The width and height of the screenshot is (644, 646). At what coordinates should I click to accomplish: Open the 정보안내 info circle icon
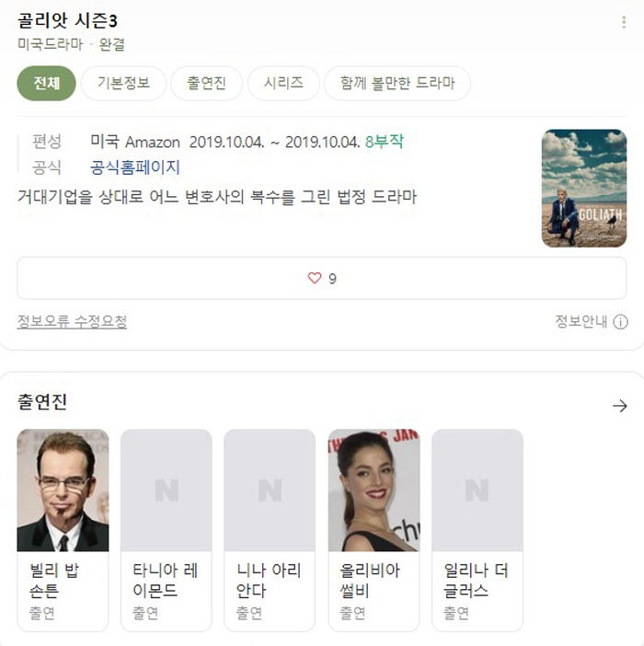tap(620, 322)
